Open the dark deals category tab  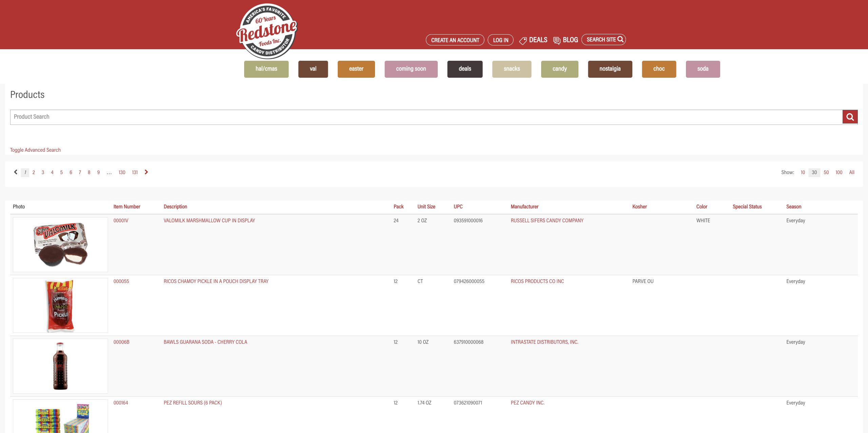[465, 69]
